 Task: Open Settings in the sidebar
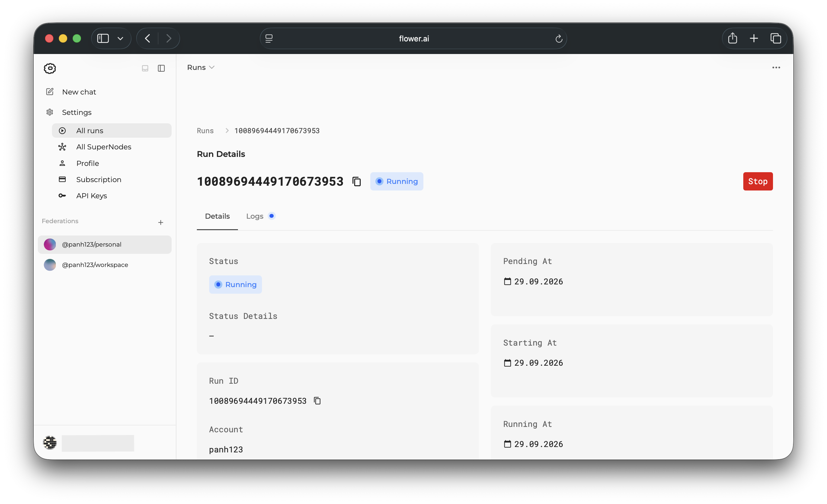pos(105,112)
